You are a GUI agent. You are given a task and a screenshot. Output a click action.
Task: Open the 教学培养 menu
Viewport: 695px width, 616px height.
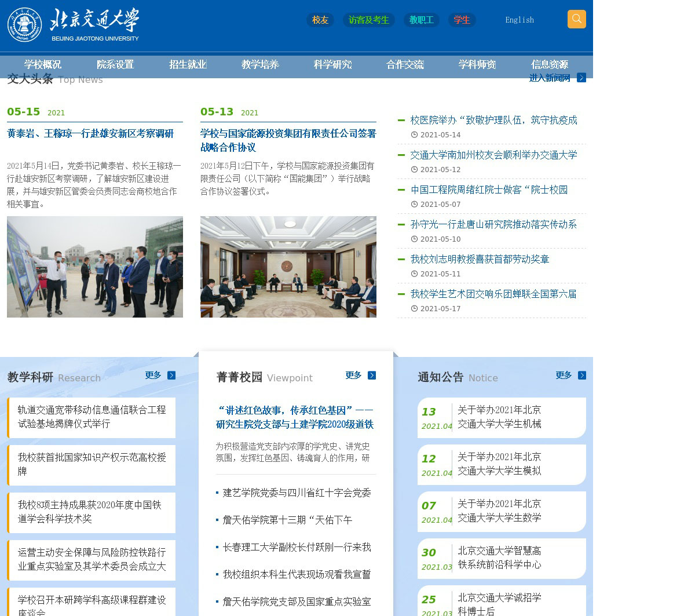[260, 64]
